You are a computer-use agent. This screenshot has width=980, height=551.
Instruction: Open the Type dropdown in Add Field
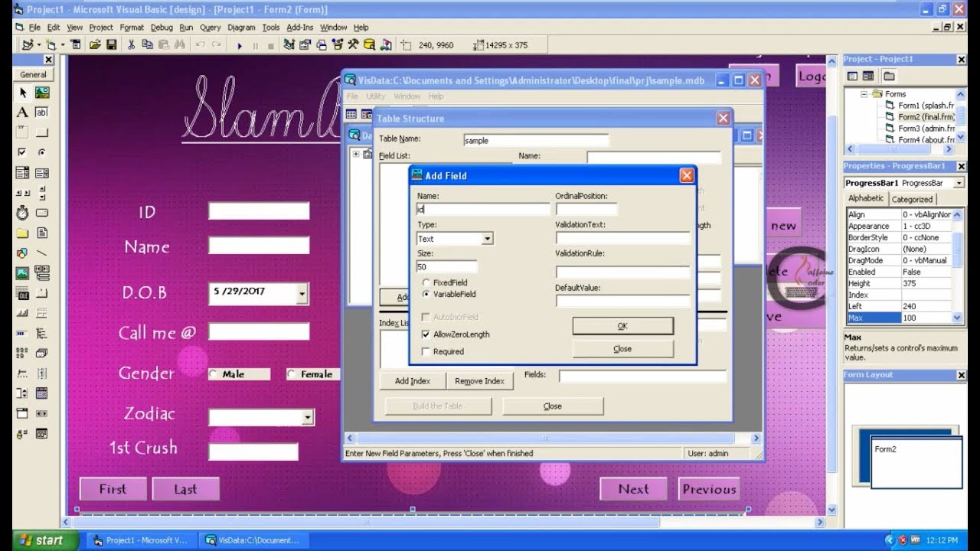pos(487,239)
